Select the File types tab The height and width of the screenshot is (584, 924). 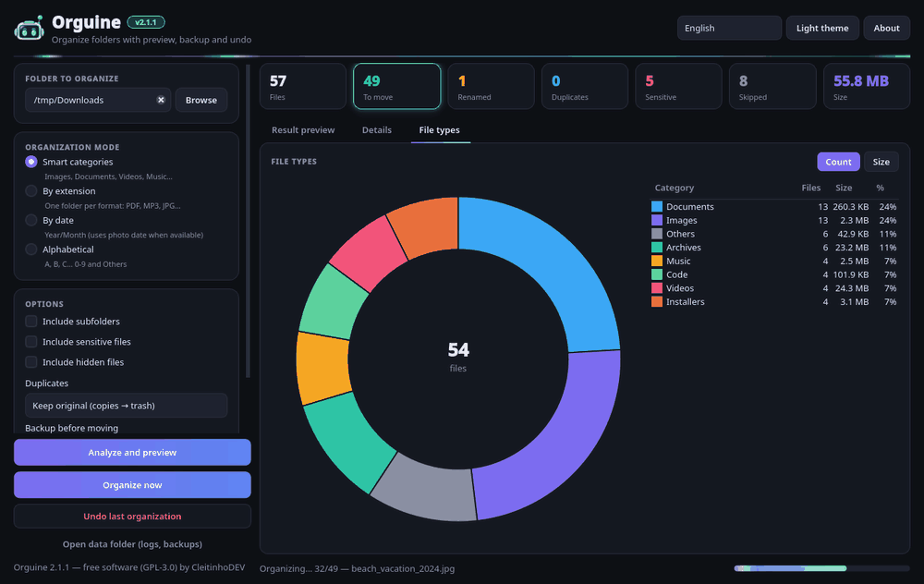[440, 130]
